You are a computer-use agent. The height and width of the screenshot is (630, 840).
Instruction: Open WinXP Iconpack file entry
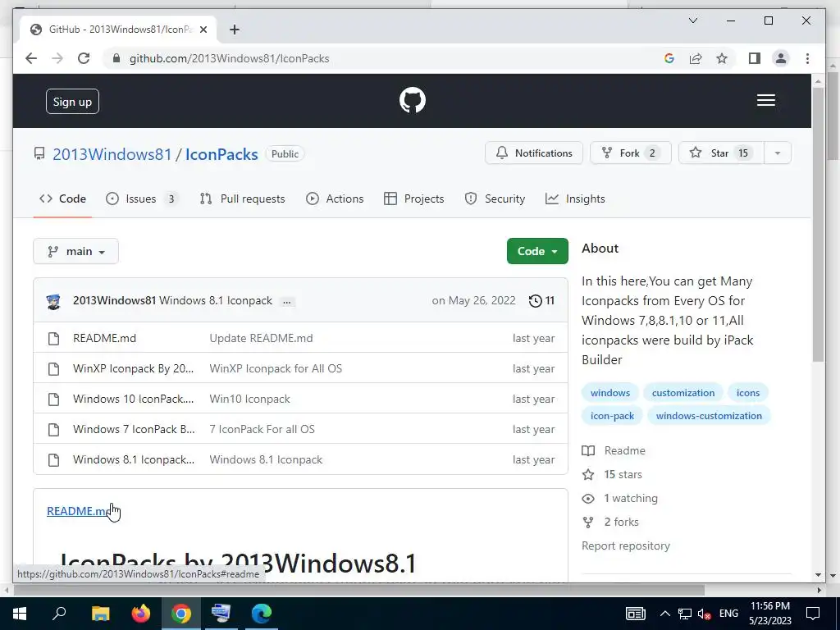134,368
